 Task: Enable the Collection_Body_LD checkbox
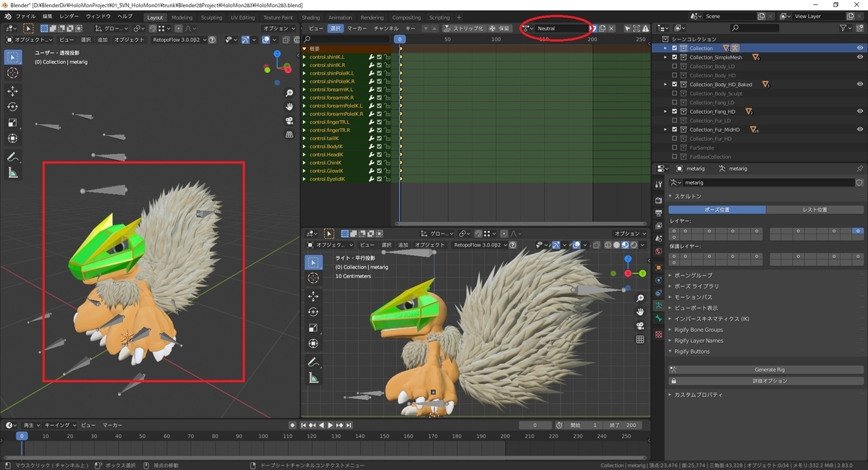tap(675, 67)
